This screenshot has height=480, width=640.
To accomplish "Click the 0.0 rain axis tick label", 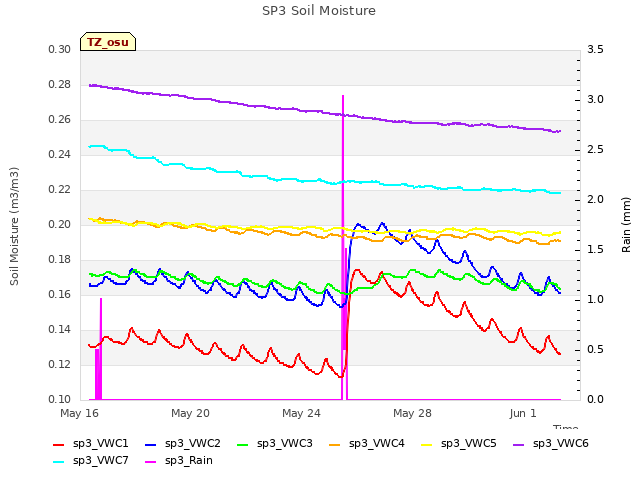I will [595, 400].
